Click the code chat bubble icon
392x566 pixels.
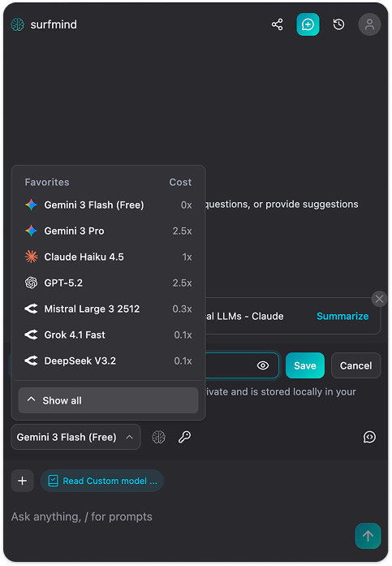pyautogui.click(x=369, y=437)
